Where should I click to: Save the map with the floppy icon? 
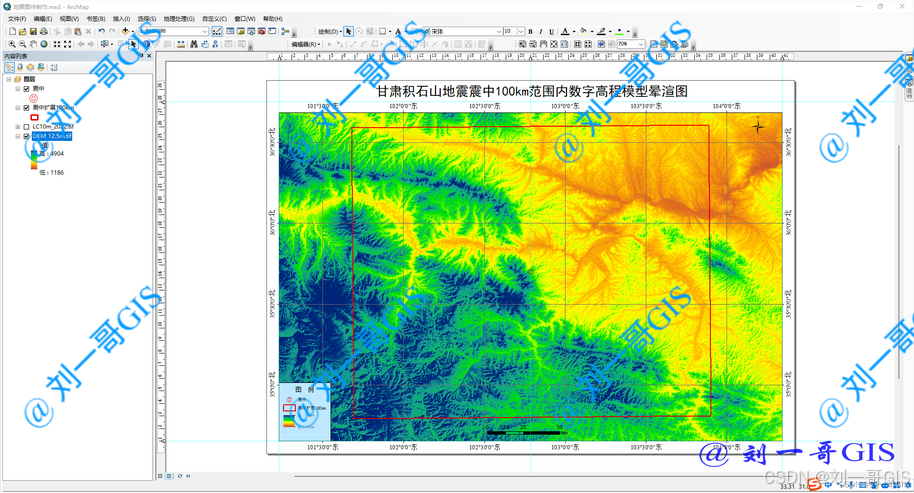tap(33, 31)
